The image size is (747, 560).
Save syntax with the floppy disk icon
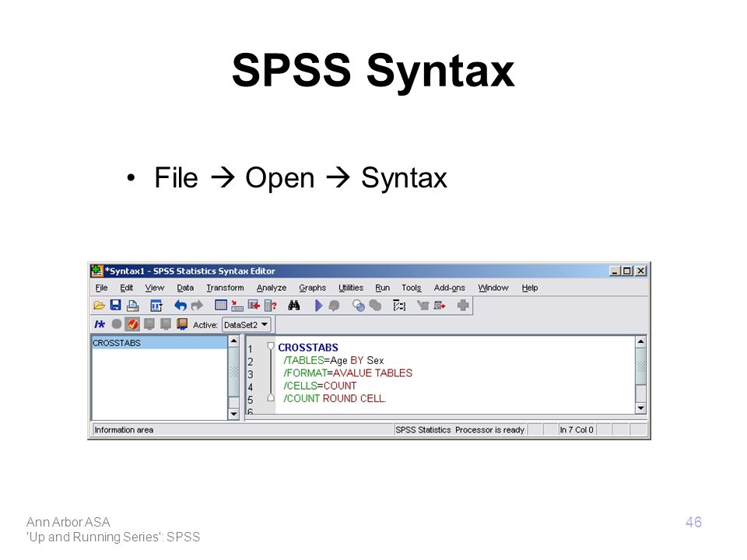(x=115, y=305)
